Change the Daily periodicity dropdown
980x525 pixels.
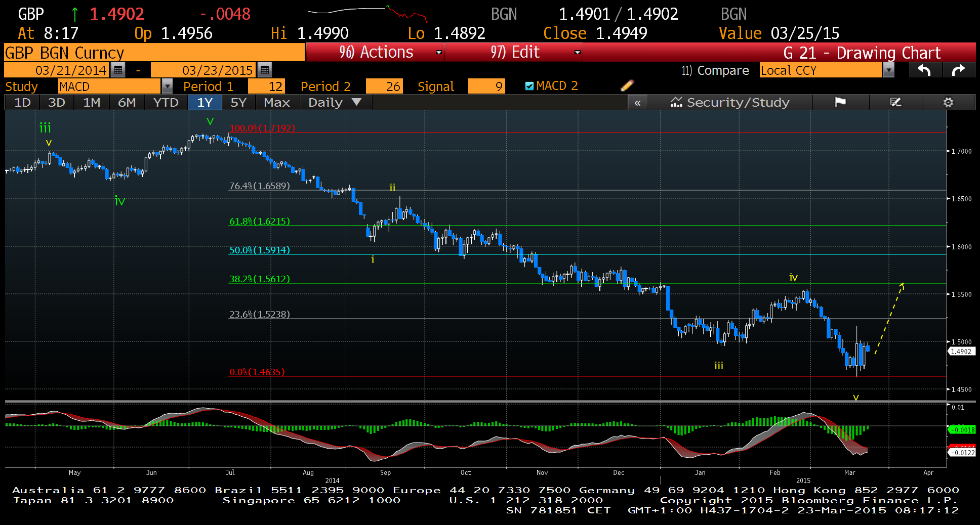(335, 103)
